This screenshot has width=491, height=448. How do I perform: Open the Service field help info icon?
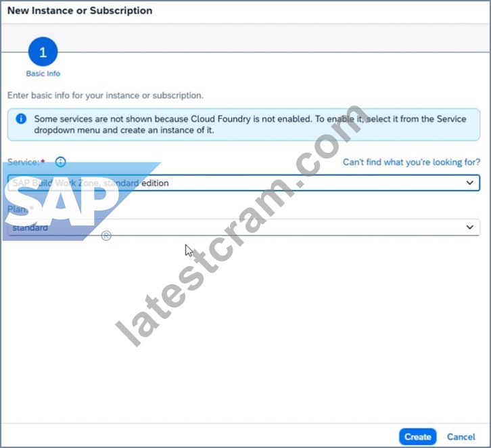coord(60,162)
